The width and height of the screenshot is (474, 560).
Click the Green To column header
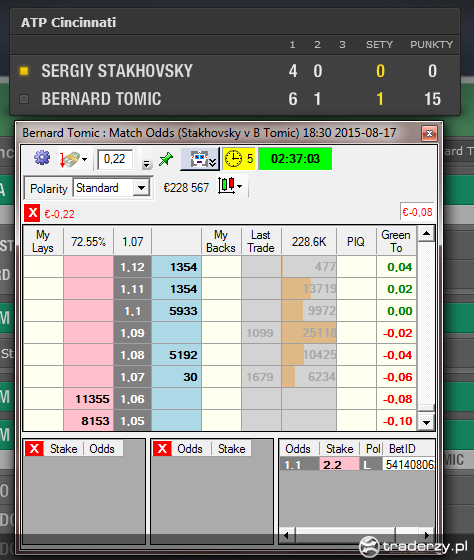click(x=396, y=241)
